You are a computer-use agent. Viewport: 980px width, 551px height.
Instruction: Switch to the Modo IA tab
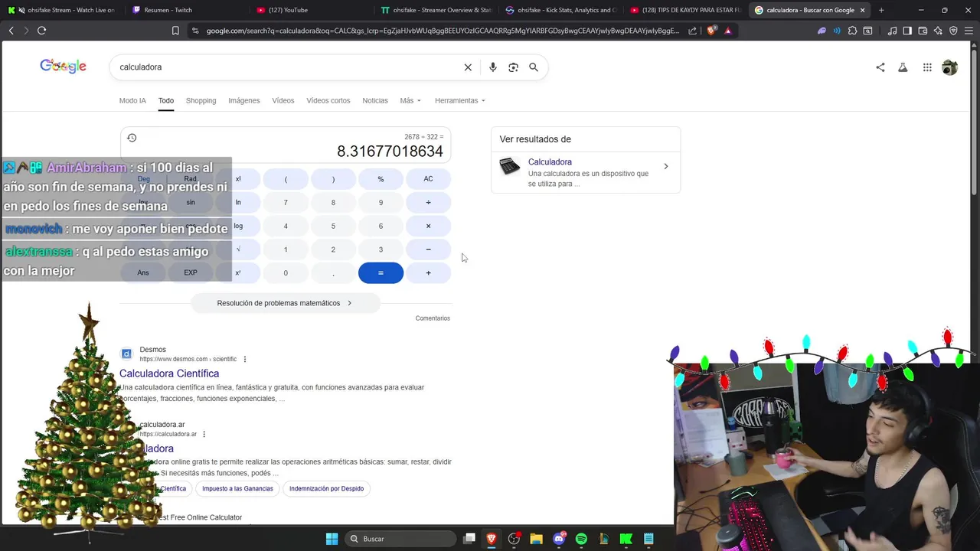[132, 100]
